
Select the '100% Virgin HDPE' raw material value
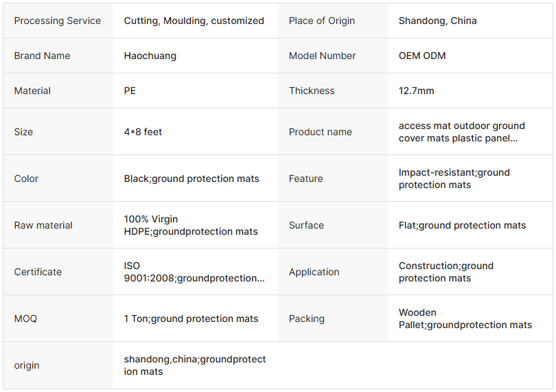[191, 225]
